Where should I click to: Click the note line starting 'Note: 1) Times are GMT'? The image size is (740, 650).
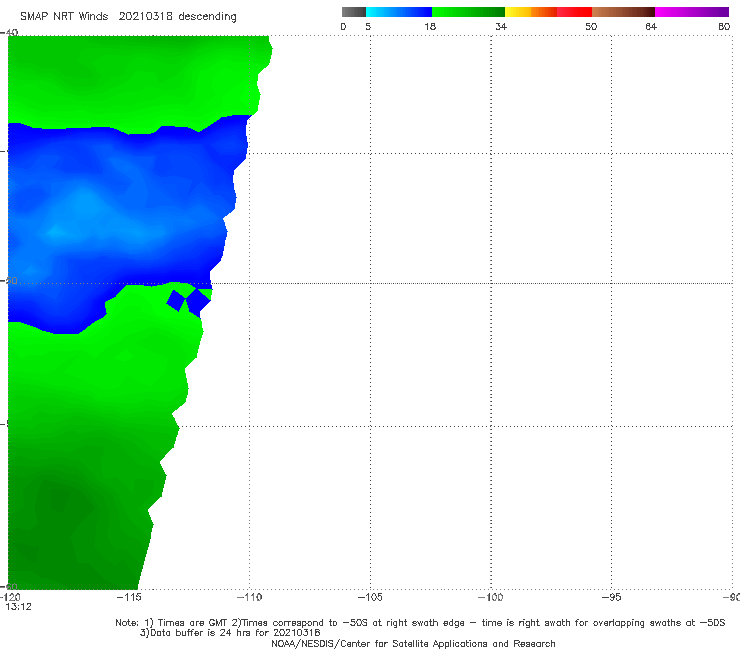coord(420,623)
